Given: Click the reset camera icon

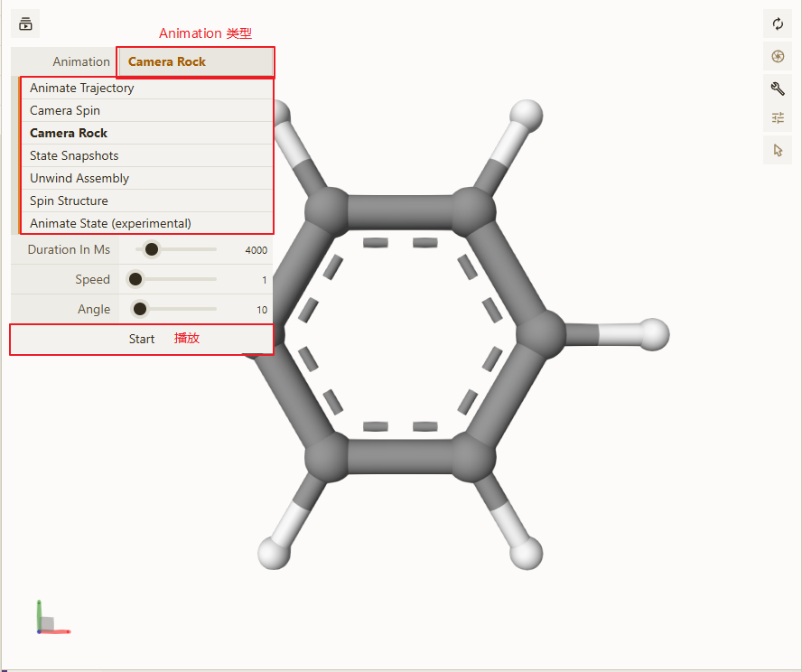Looking at the screenshot, I should (x=778, y=23).
